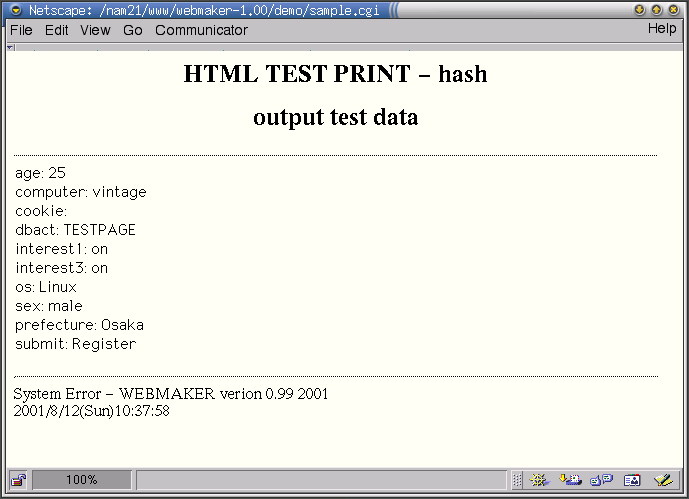Screen dimensions: 689x499
Task: Open the View menu
Action: pyautogui.click(x=95, y=30)
